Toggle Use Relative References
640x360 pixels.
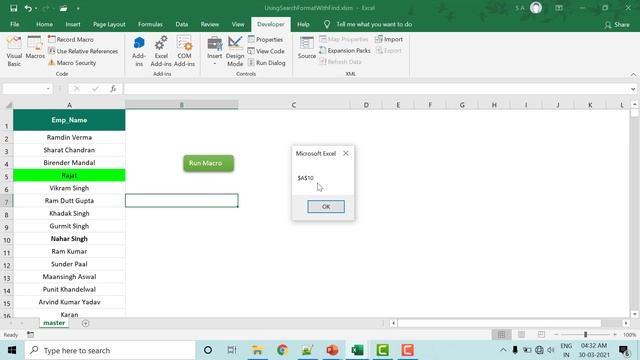coord(83,51)
